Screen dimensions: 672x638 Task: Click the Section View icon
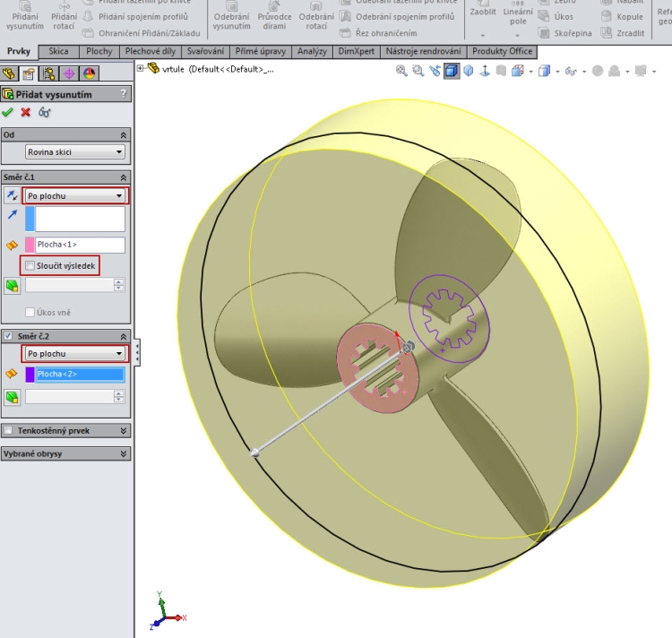[x=501, y=71]
